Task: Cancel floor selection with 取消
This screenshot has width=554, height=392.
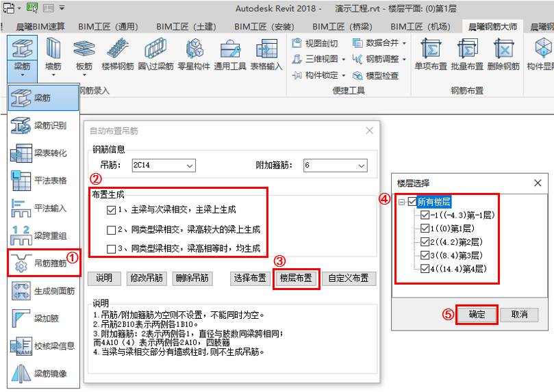Action: pos(519,315)
